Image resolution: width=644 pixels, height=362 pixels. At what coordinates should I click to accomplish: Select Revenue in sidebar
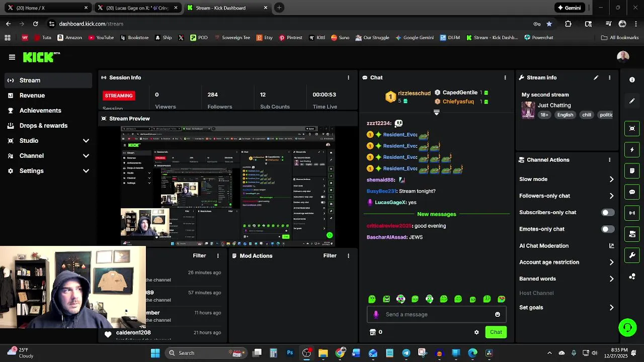(x=49, y=96)
